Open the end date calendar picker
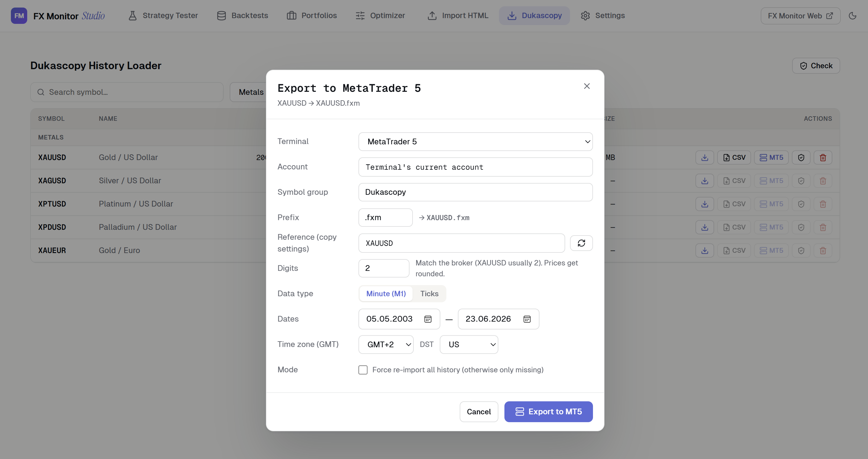This screenshot has width=868, height=459. pyautogui.click(x=527, y=319)
